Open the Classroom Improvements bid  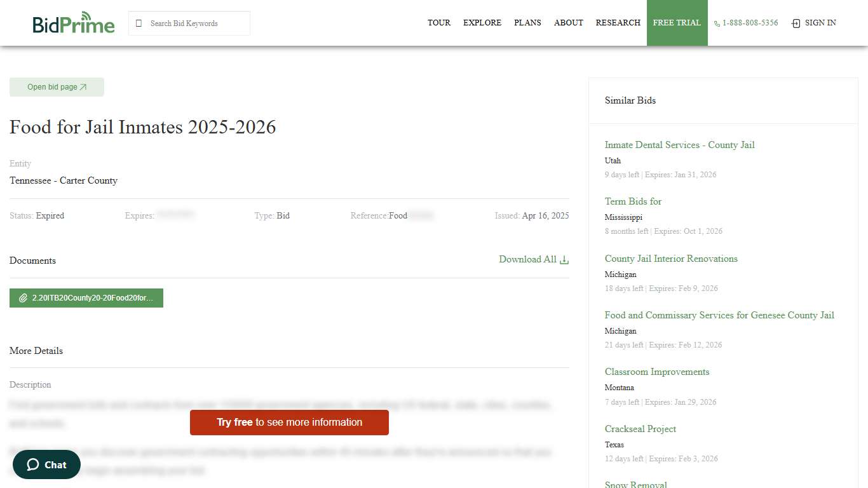coord(656,372)
